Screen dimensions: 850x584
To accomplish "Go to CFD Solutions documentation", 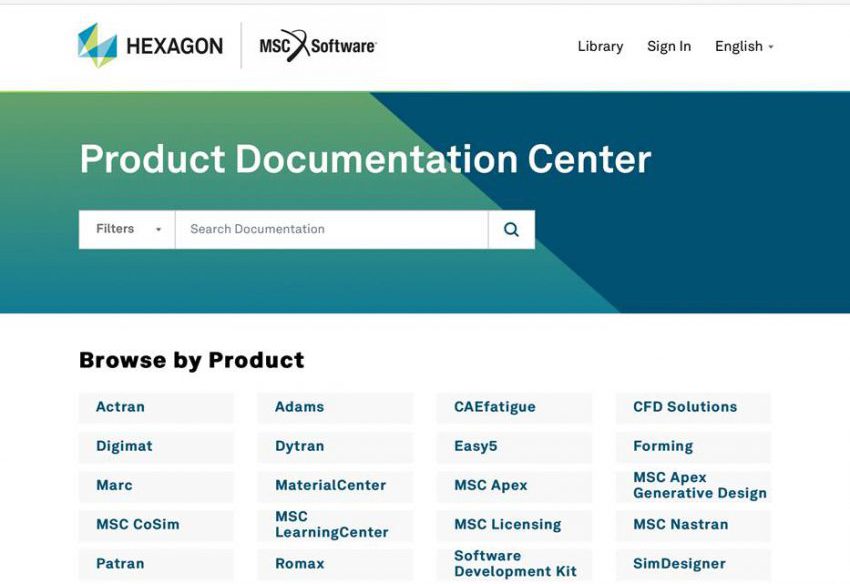I will 693,407.
